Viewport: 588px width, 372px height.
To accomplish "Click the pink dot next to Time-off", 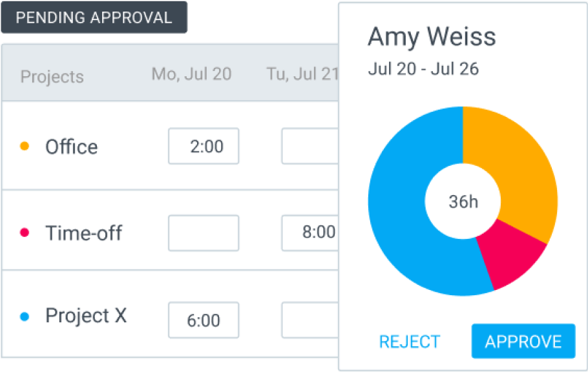I will (26, 233).
